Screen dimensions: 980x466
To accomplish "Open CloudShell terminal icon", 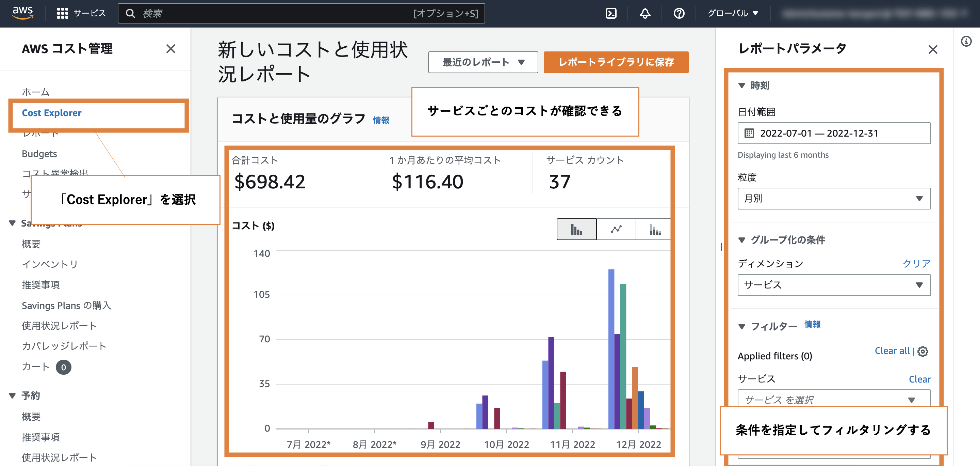I will pyautogui.click(x=611, y=13).
